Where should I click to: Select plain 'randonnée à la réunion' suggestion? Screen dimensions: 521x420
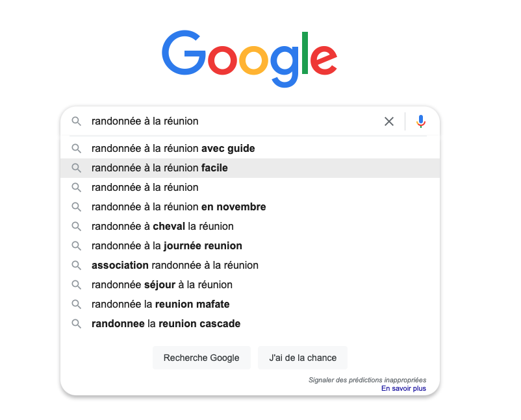[250, 187]
